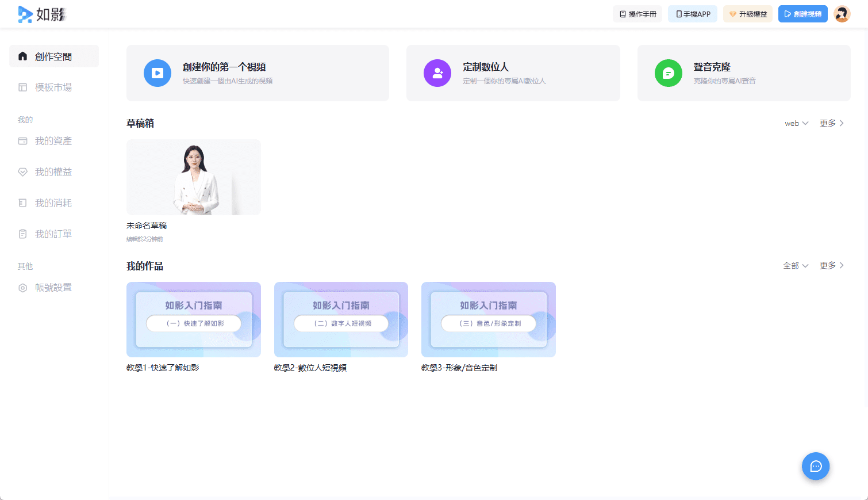Click the diamond icon in 升級權益 button
The height and width of the screenshot is (500, 868).
pos(733,14)
